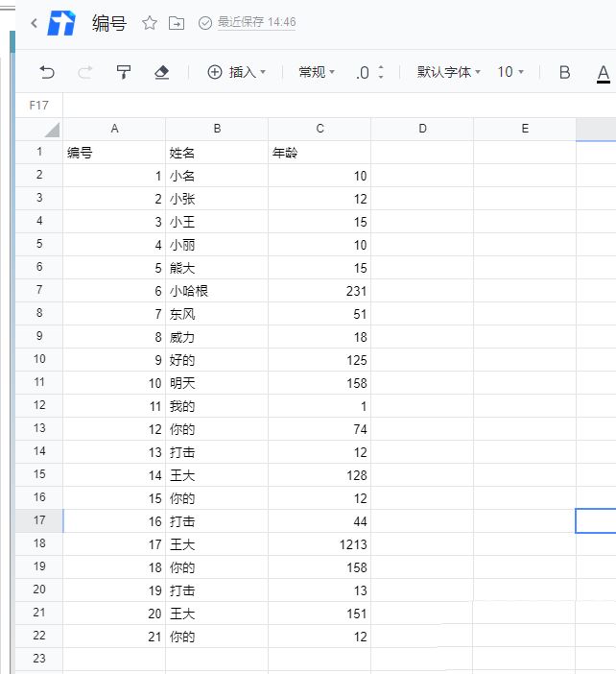The image size is (616, 674).
Task: Click the cell containing 明天
Action: (217, 383)
